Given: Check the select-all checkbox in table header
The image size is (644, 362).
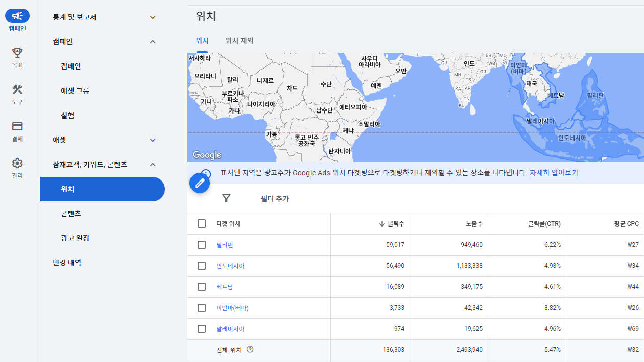Looking at the screenshot, I should (x=202, y=223).
